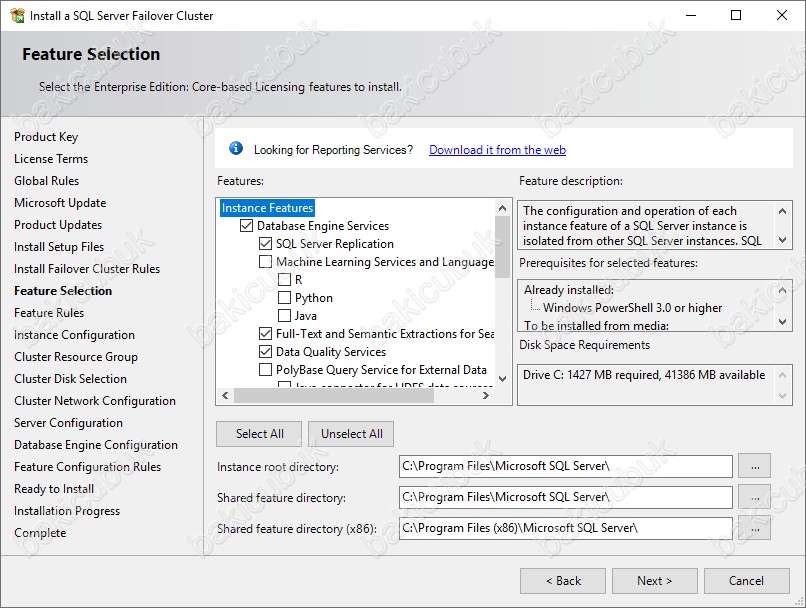Screen dimensions: 806x608
Task: Select License Terms step in sidebar
Action: 51,159
